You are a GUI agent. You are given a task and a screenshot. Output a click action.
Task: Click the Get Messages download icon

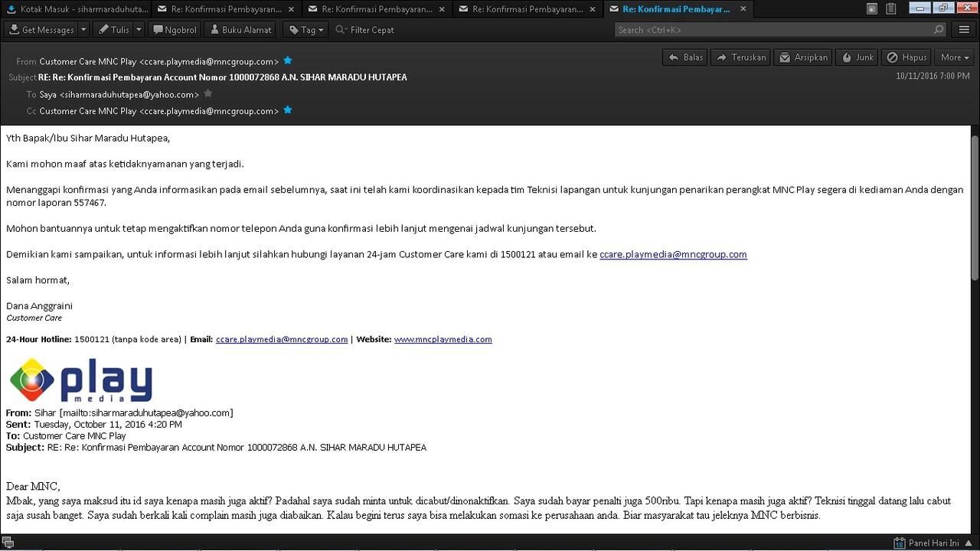pyautogui.click(x=14, y=30)
